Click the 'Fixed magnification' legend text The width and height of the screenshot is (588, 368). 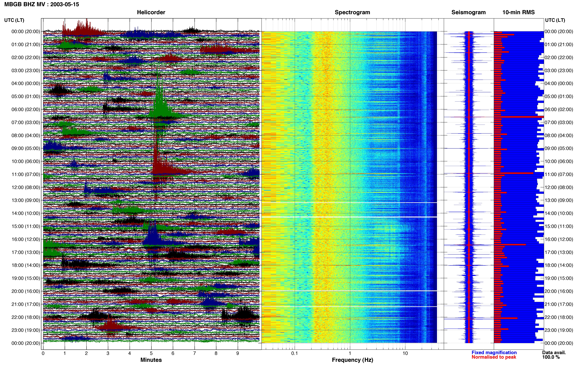point(494,353)
